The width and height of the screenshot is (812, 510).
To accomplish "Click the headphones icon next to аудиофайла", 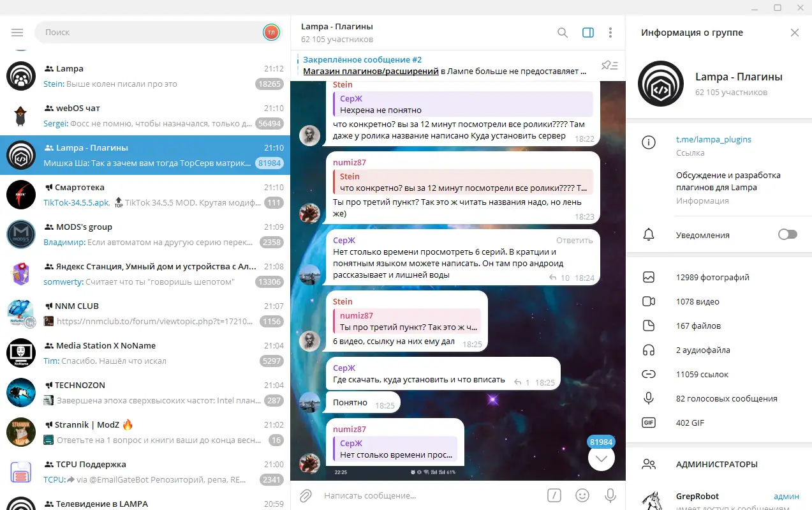I will tap(649, 350).
